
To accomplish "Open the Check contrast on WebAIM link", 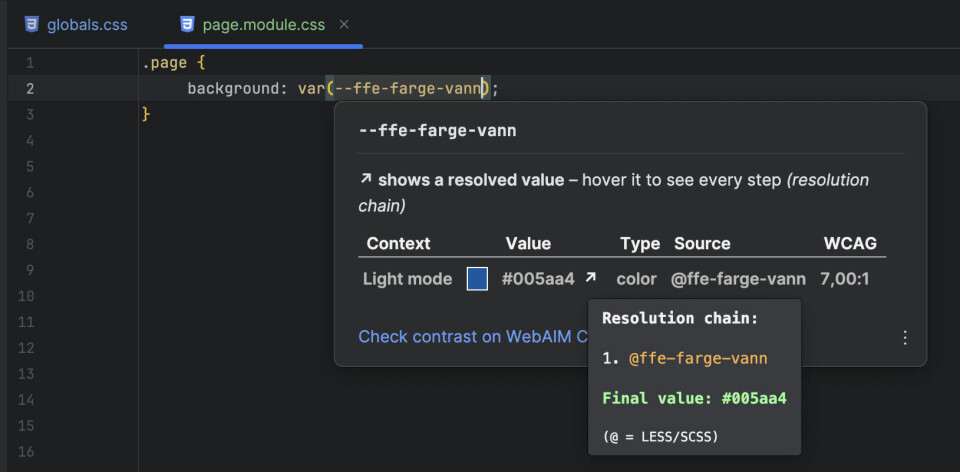I will coord(473,337).
